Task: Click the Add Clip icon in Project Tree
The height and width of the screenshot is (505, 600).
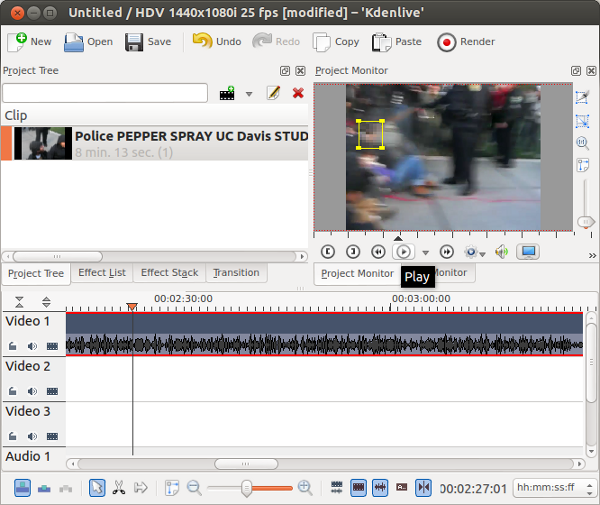Action: pyautogui.click(x=228, y=93)
